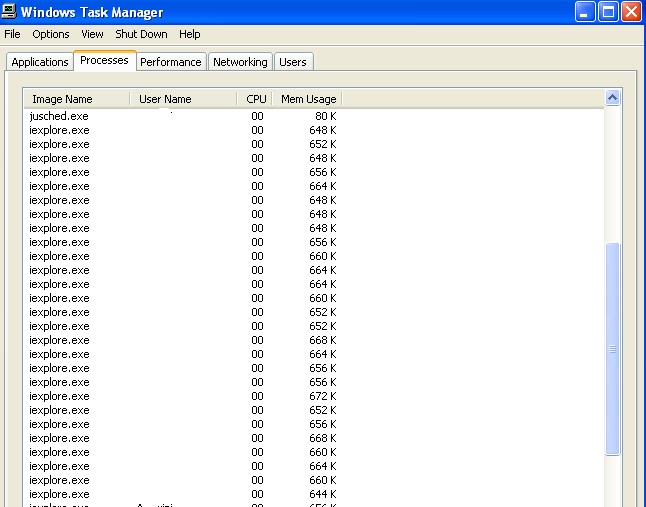Open the Shut Down menu

click(x=141, y=34)
